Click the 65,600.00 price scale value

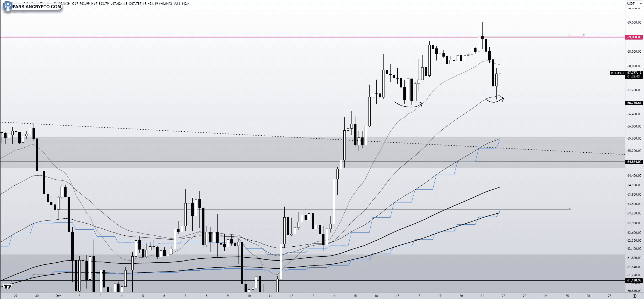click(x=634, y=139)
